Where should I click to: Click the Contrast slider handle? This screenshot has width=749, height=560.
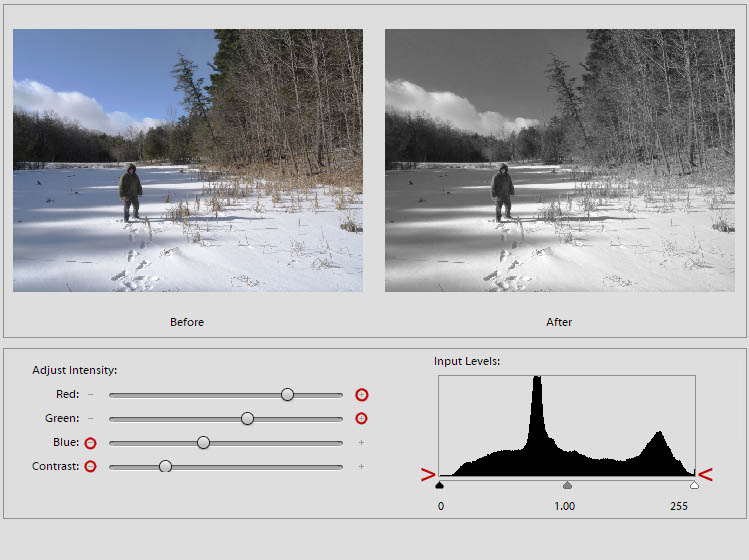165,466
